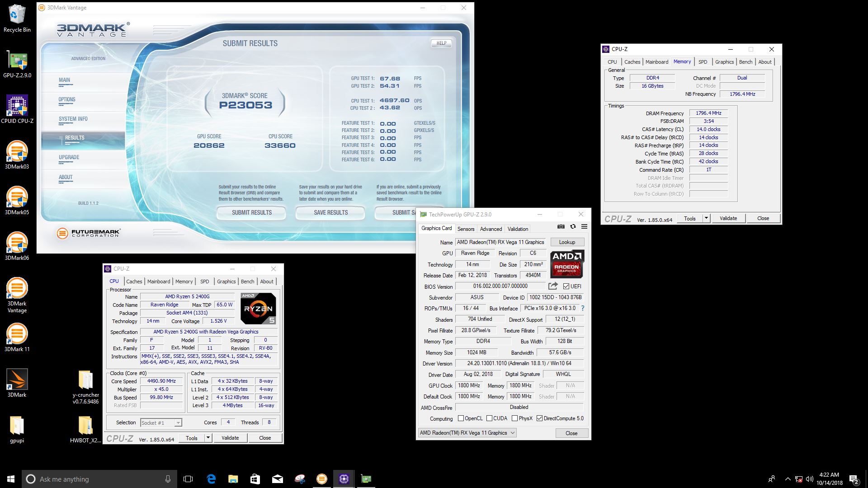Open the Action Center notifications icon
This screenshot has height=488, width=868.
click(x=854, y=479)
